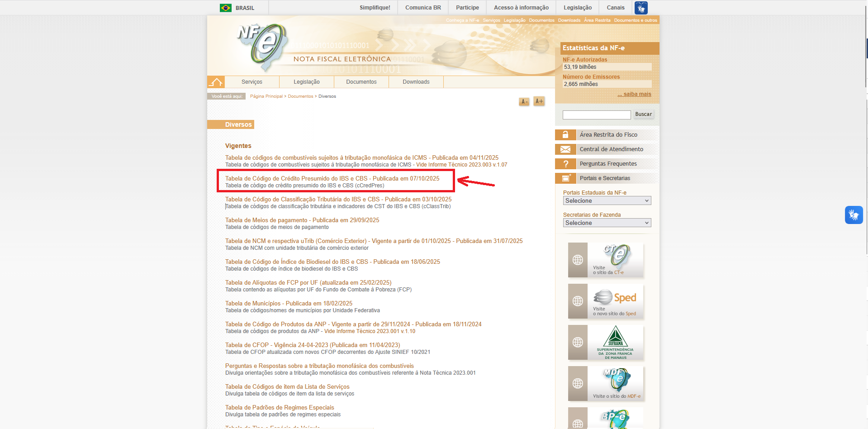Click the floating VLibras hand widget
Viewport: 868px width, 429px height.
[854, 215]
